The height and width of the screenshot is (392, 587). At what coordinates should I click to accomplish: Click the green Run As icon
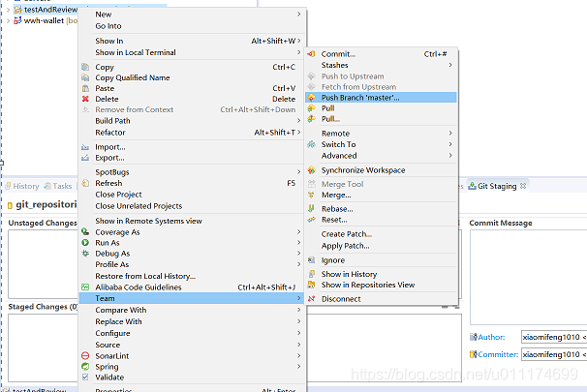coord(85,242)
